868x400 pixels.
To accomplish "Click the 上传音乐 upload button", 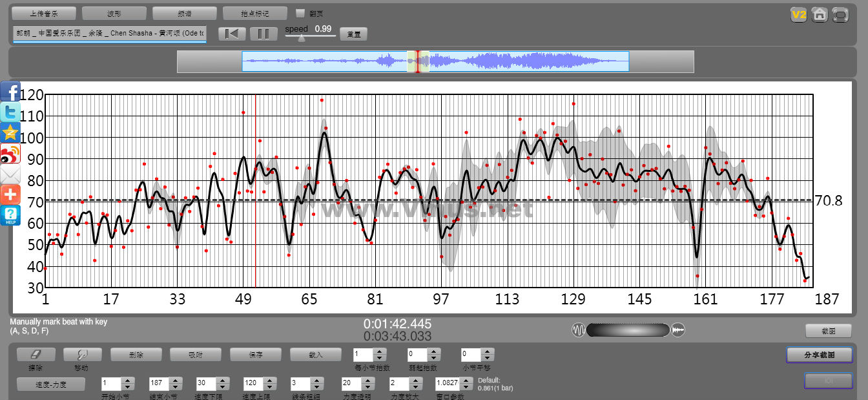I will (43, 13).
